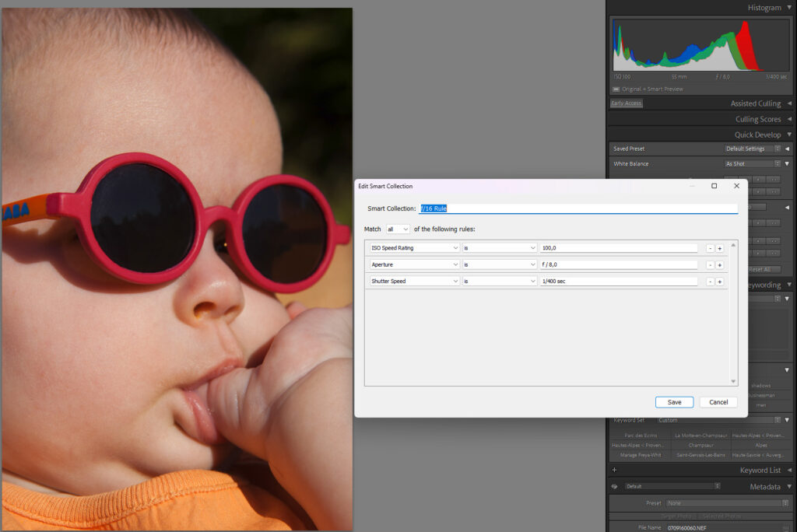Change the Aperture operator 'is' dropdown

point(499,265)
